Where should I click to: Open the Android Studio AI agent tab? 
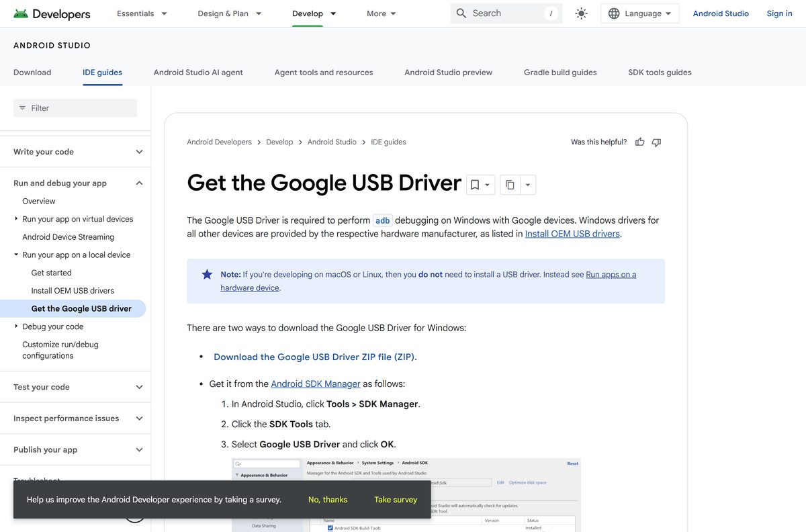(x=198, y=73)
